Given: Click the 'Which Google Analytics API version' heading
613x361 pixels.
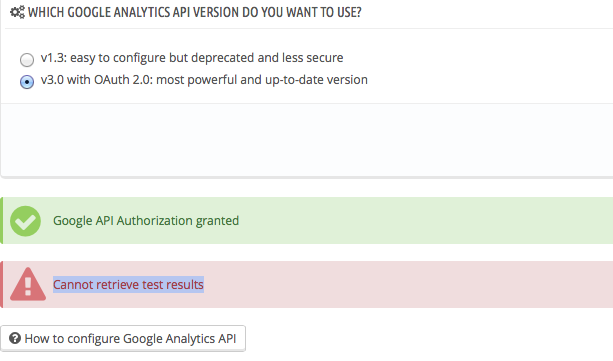Looking at the screenshot, I should [195, 12].
